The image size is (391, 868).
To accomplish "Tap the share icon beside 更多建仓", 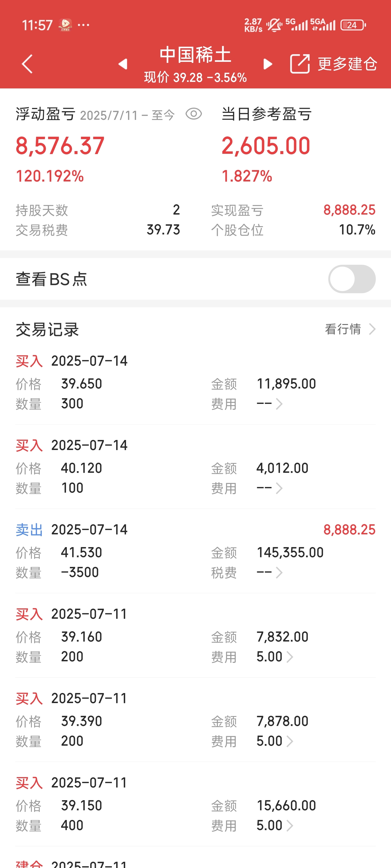I will (x=299, y=63).
